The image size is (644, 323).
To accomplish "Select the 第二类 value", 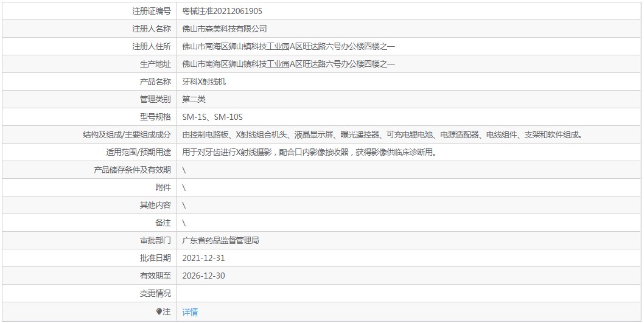I will tap(194, 99).
